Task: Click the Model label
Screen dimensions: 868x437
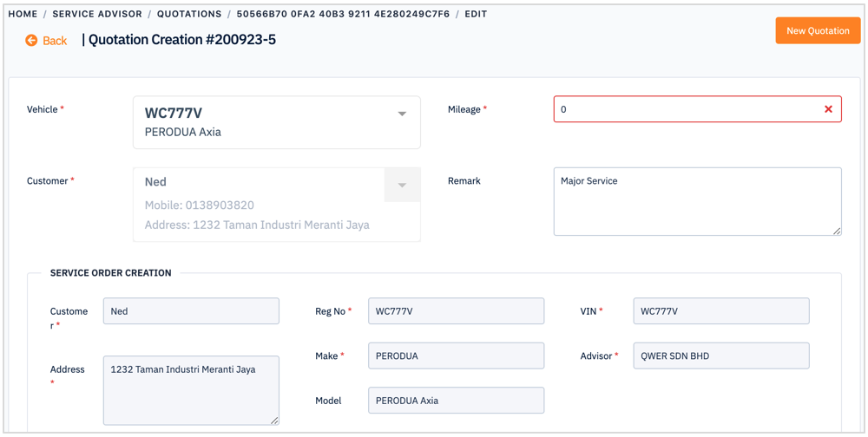Action: click(328, 401)
